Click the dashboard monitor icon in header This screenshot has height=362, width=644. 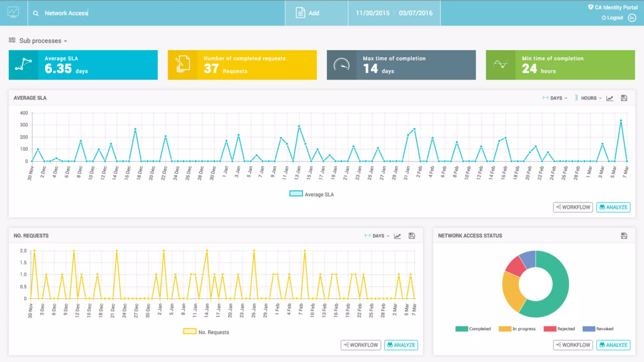13,13
